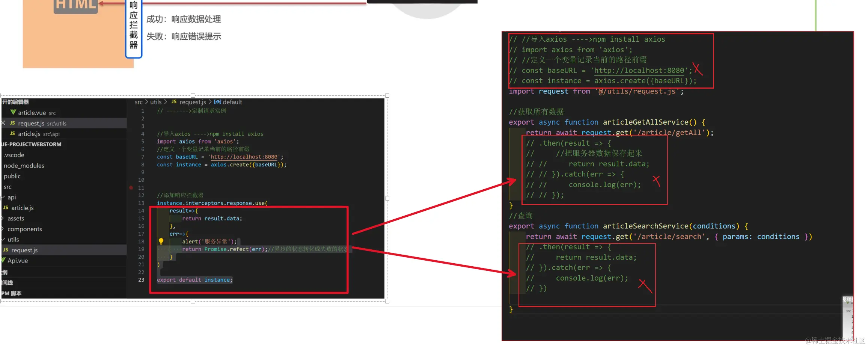Viewport: 868px width, 347px height.
Task: Click the JS icon of article.js under api folder
Action: 6,207
